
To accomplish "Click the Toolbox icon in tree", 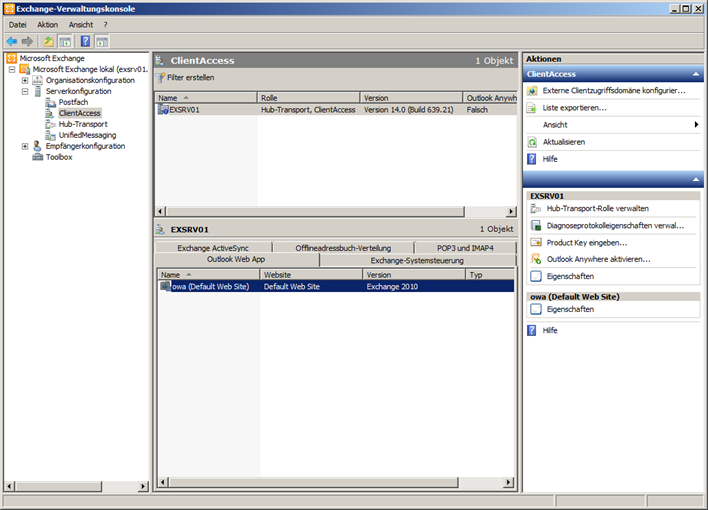I will pos(37,157).
